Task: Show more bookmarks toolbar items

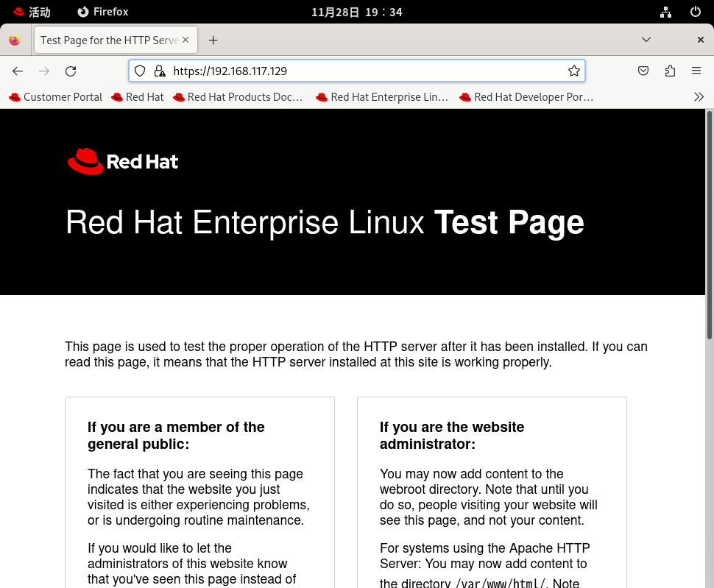Action: click(x=699, y=97)
